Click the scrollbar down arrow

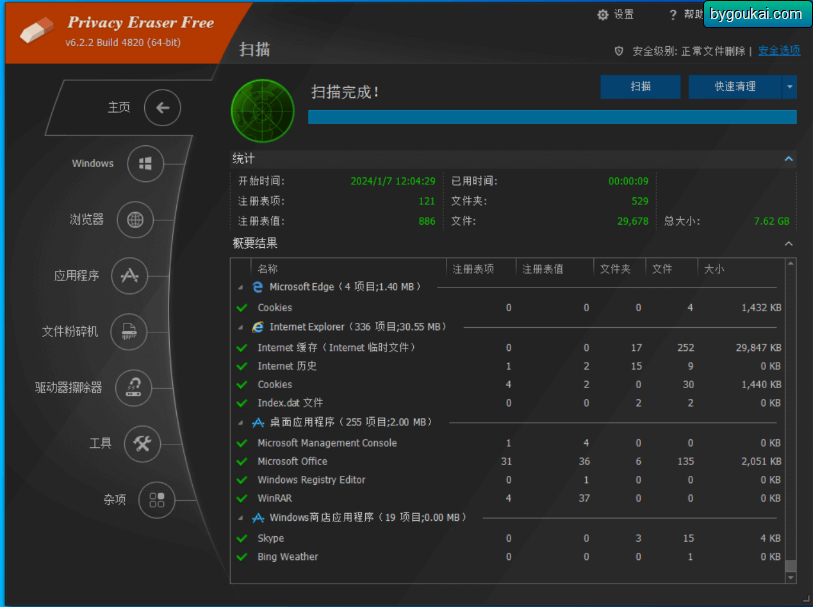tap(790, 577)
